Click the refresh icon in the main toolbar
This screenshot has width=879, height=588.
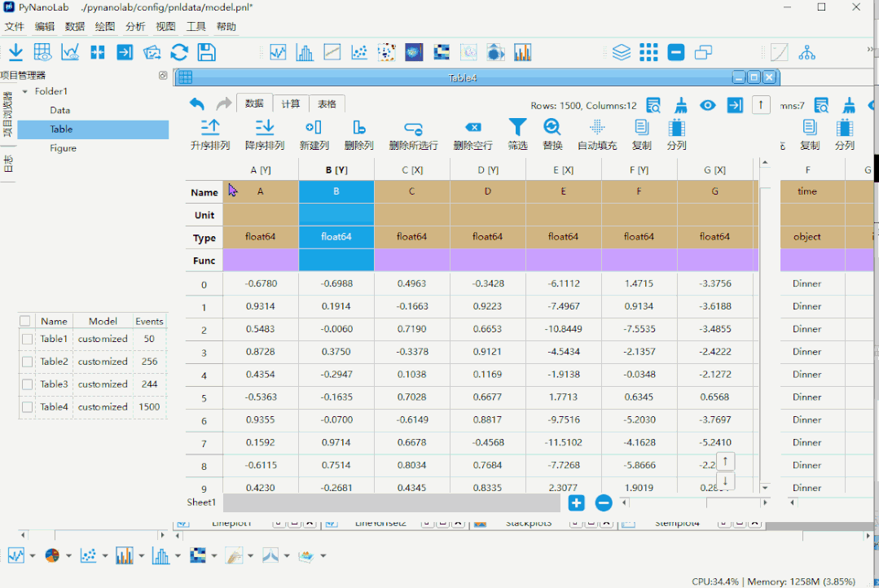click(x=179, y=52)
